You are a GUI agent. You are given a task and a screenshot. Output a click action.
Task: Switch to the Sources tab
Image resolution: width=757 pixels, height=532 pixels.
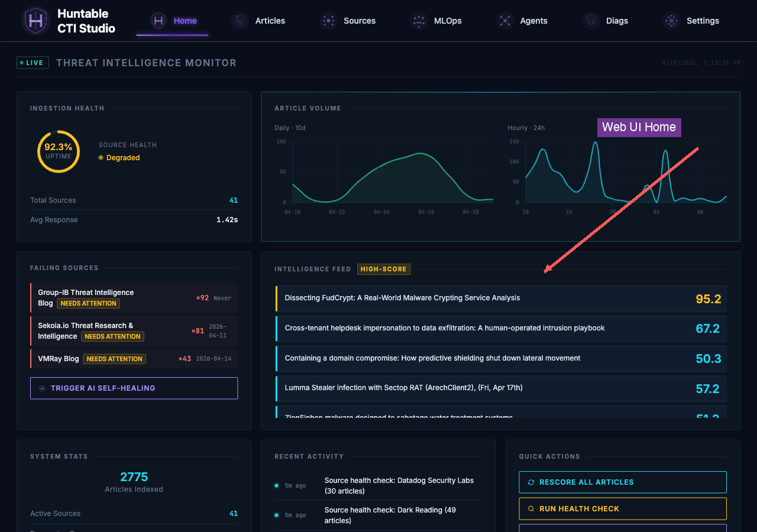pos(348,21)
